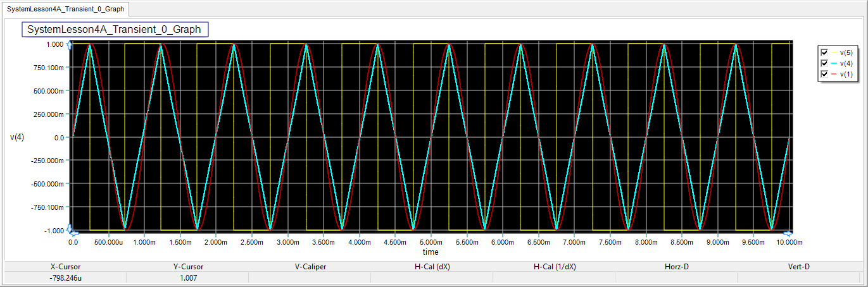Click the Horz-D column header

(x=676, y=267)
